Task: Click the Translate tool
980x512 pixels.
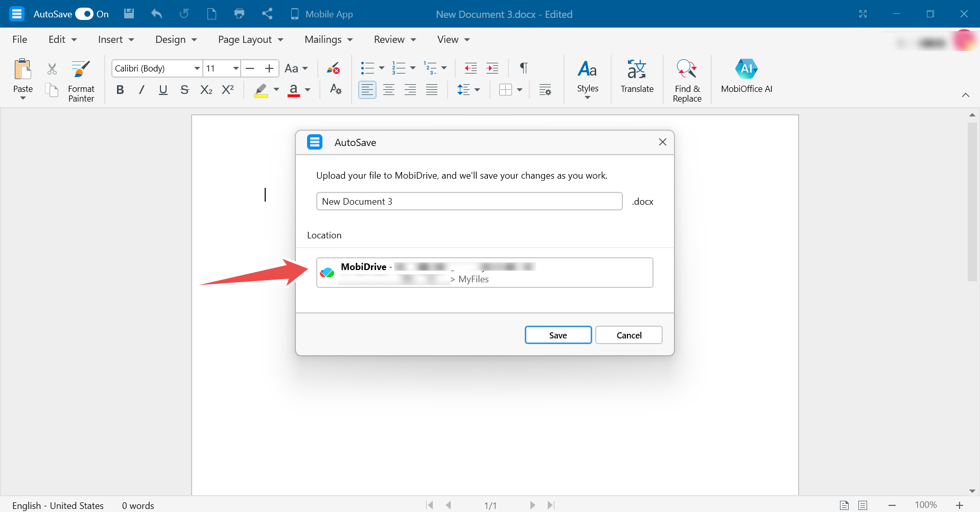Action: click(637, 77)
